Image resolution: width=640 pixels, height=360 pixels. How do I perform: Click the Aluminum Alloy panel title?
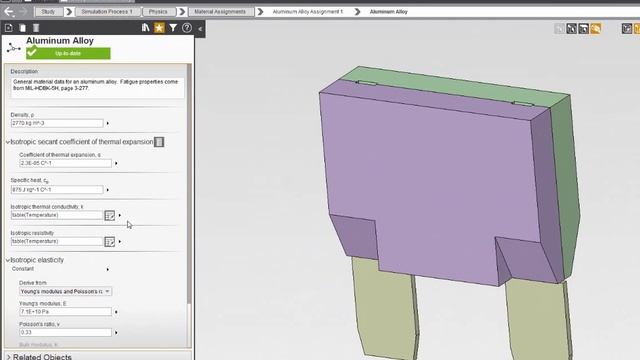coord(60,41)
